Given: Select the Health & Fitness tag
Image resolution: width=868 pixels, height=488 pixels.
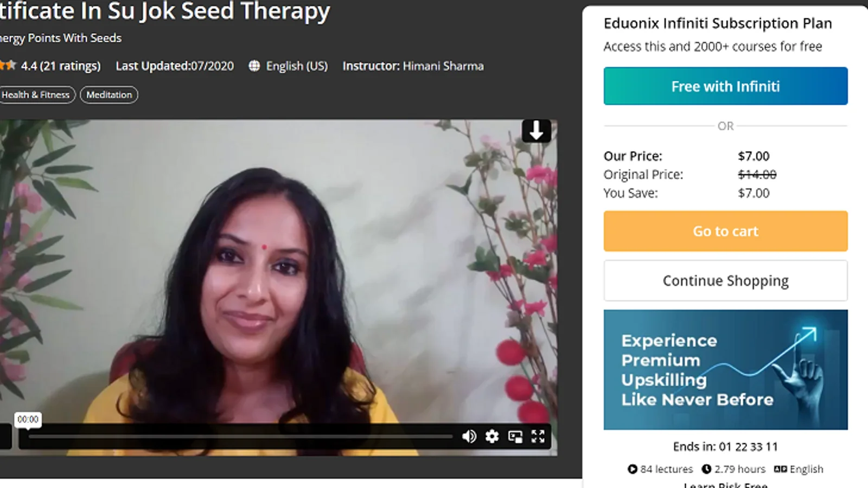Looking at the screenshot, I should point(35,95).
